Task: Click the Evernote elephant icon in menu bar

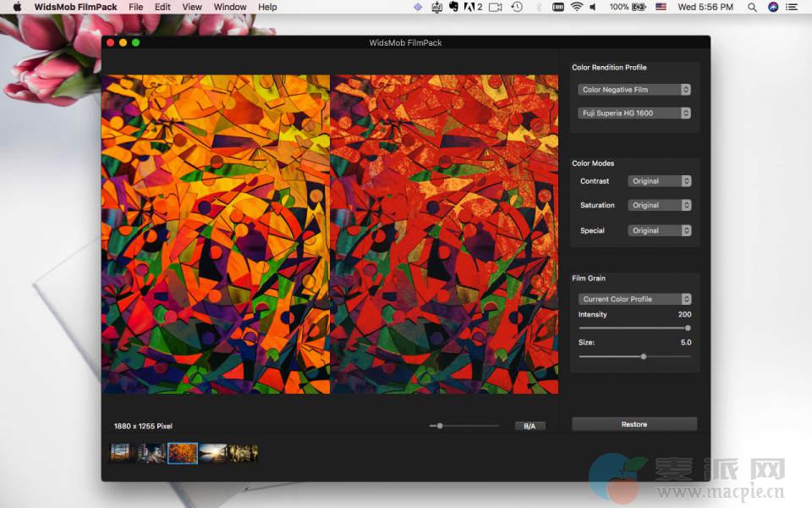Action: tap(453, 7)
